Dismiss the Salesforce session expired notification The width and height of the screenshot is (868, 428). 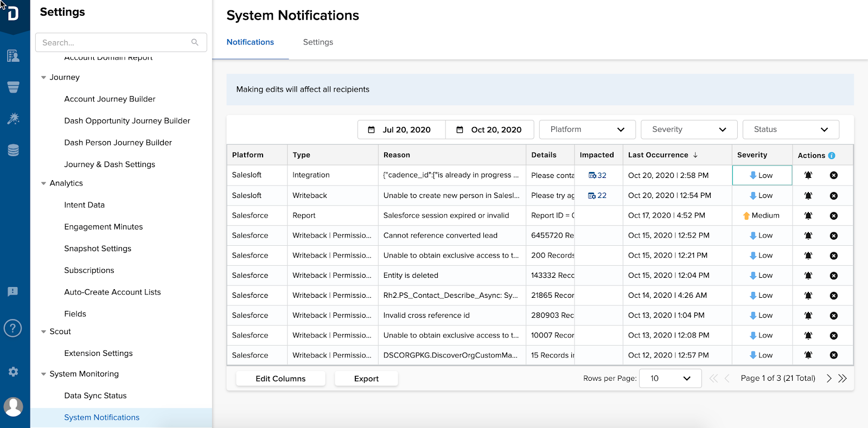[834, 215]
